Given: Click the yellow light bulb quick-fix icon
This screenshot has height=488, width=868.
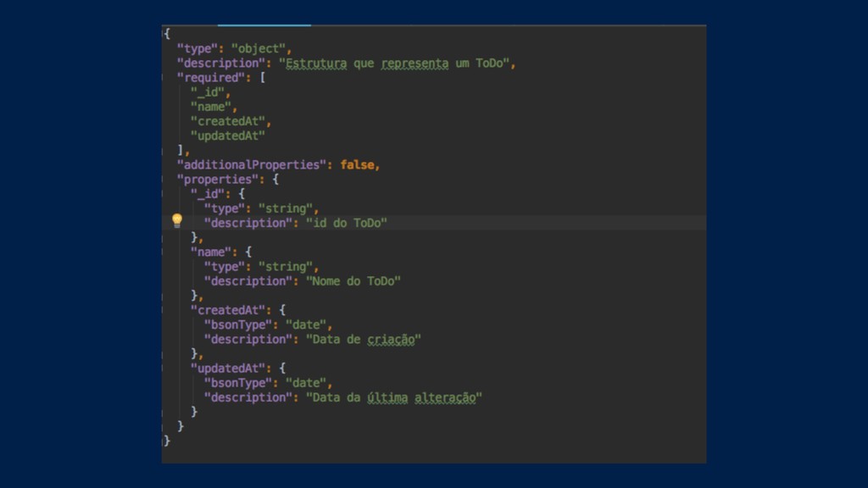Looking at the screenshot, I should tap(177, 221).
